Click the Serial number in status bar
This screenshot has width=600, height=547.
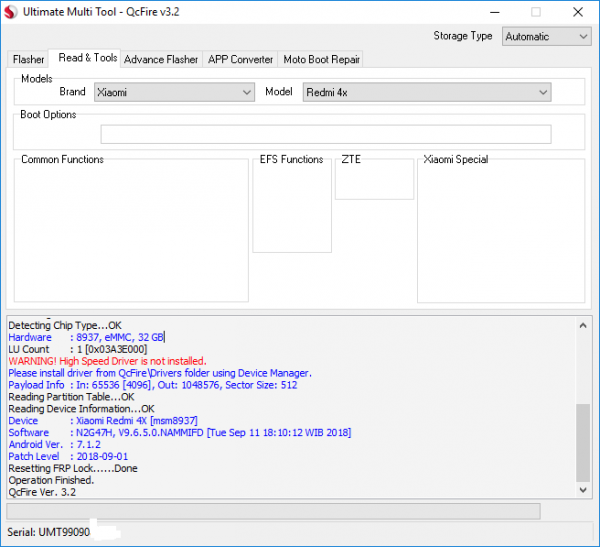(48, 530)
